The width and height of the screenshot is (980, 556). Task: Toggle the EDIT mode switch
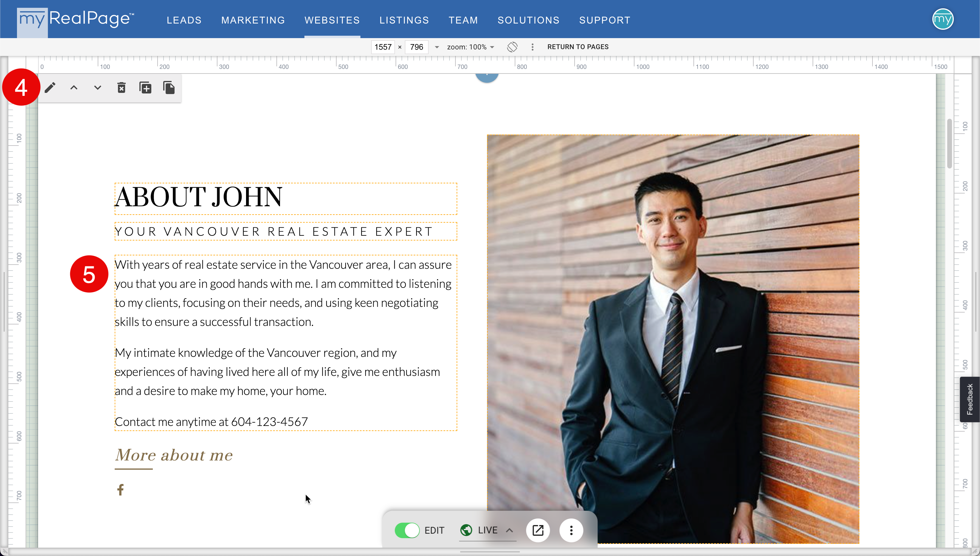point(407,530)
